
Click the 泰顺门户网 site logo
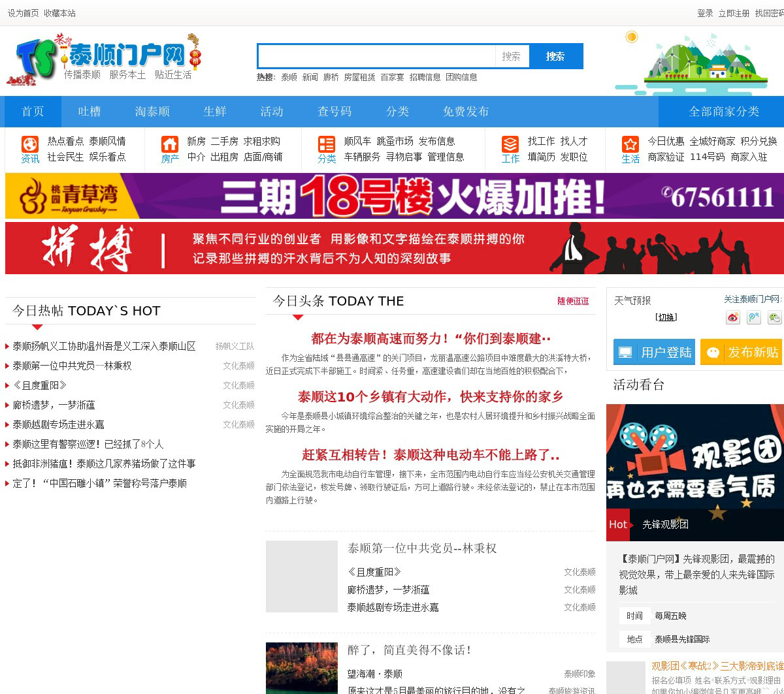tap(105, 59)
